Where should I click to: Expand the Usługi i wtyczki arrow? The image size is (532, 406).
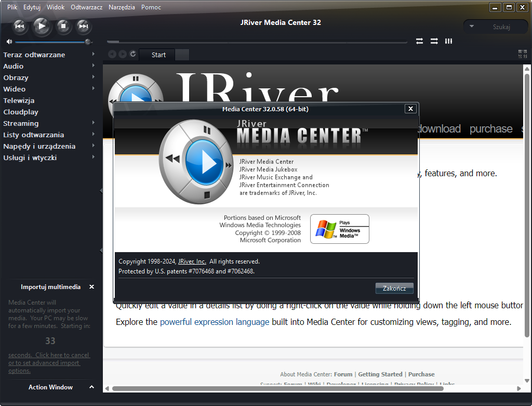(x=94, y=157)
